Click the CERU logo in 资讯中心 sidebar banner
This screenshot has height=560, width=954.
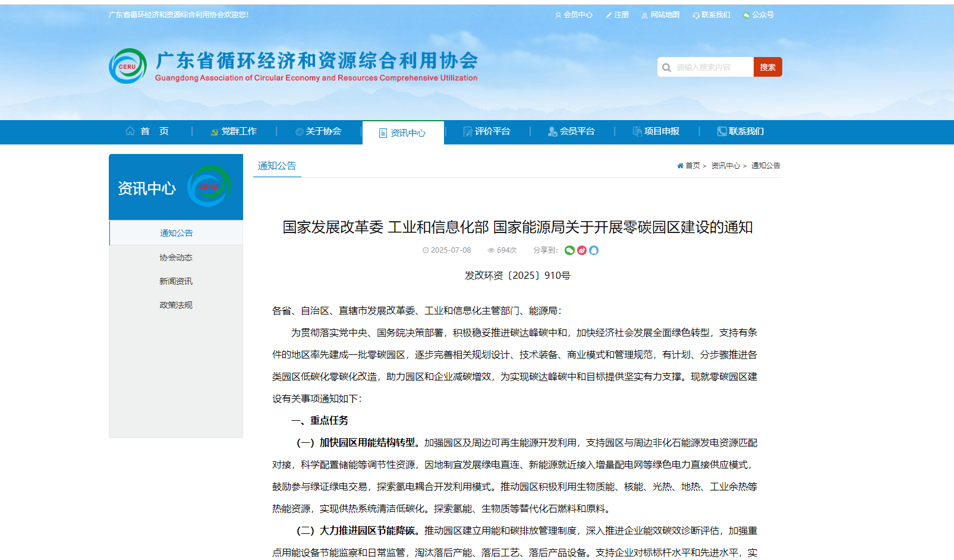209,187
